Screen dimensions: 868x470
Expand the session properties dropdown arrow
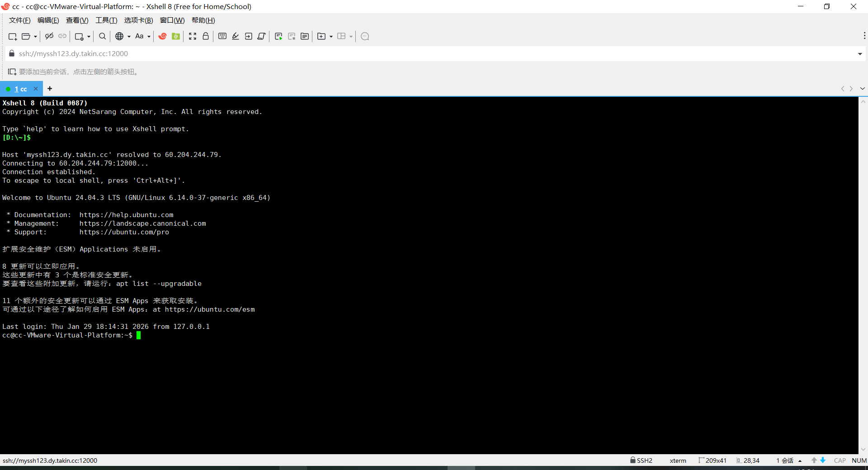pos(89,37)
